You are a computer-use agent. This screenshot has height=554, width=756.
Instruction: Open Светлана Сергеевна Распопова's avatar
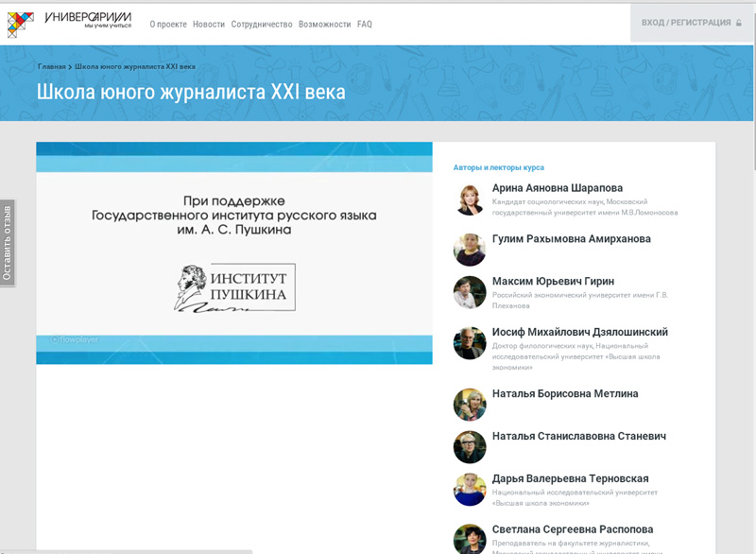pyautogui.click(x=470, y=539)
